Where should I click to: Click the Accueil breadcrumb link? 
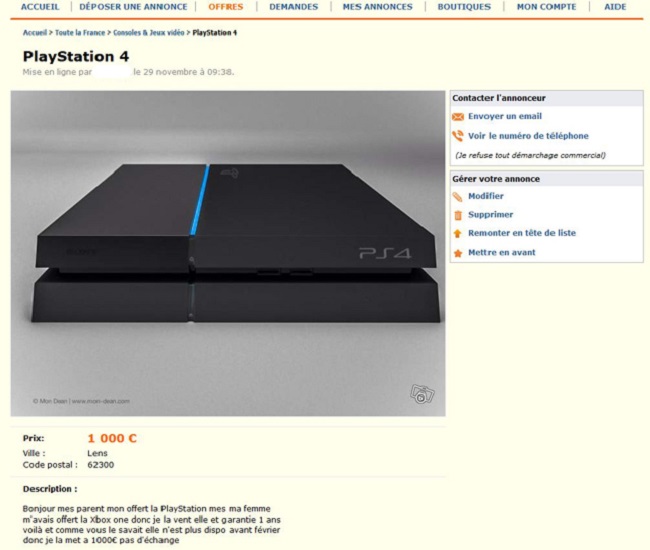click(x=35, y=33)
